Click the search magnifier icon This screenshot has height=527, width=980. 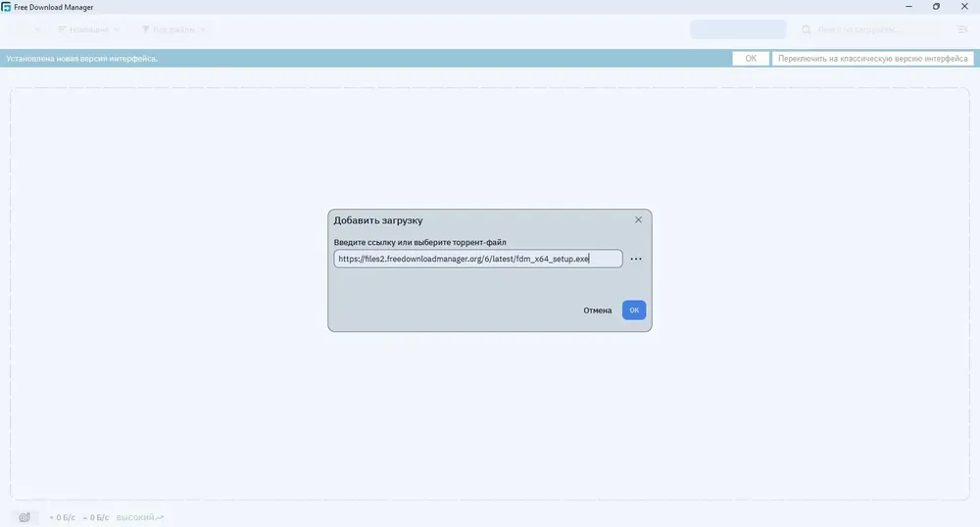click(x=807, y=29)
